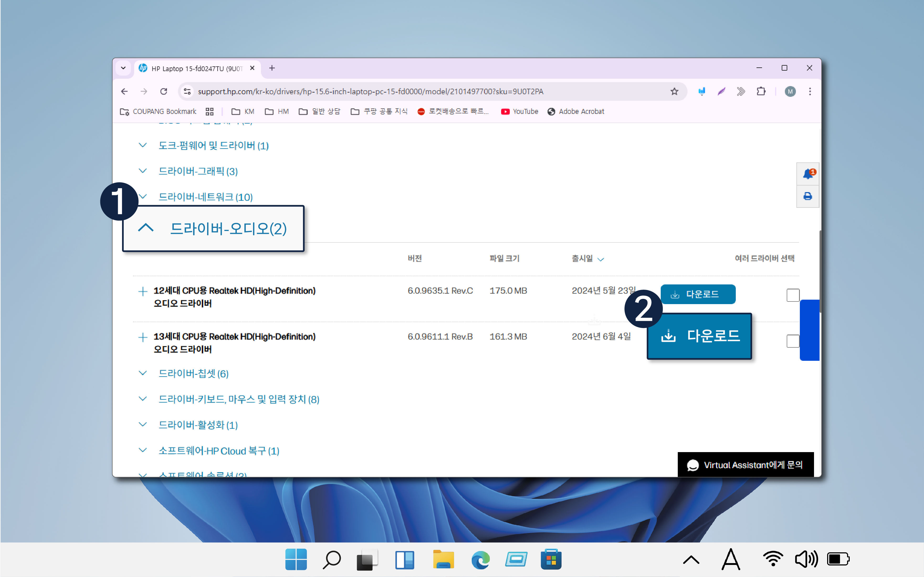Viewport: 924px width, 577px height.
Task: Reload the page using refresh icon
Action: 164,92
